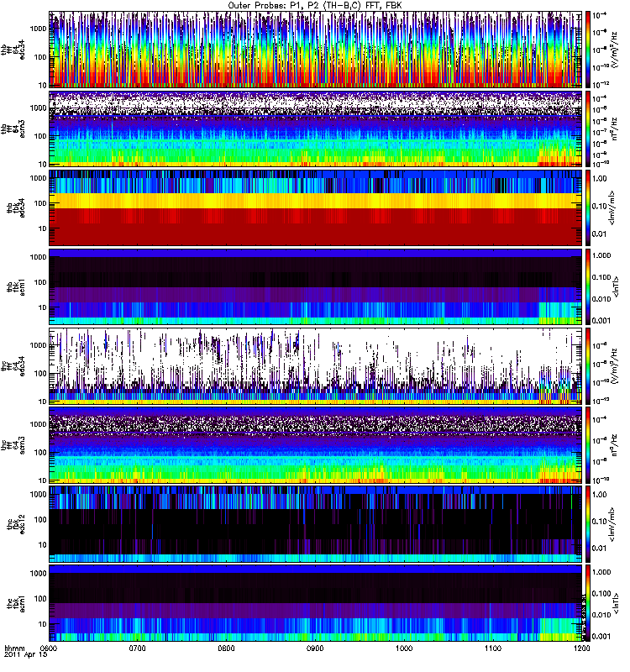The width and height of the screenshot is (630, 672).
Task: Click the 'thc fbk edc12' y-axis label
Action: point(16,523)
